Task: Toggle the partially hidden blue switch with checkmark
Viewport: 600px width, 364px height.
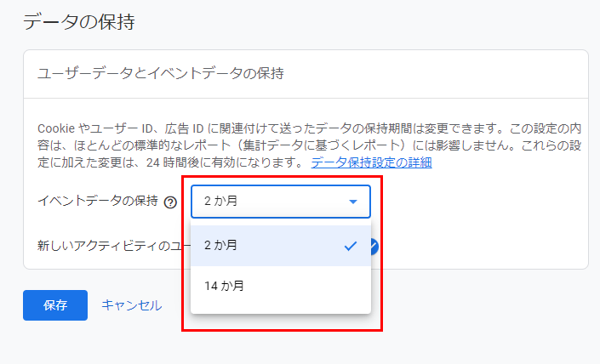Action: (374, 247)
